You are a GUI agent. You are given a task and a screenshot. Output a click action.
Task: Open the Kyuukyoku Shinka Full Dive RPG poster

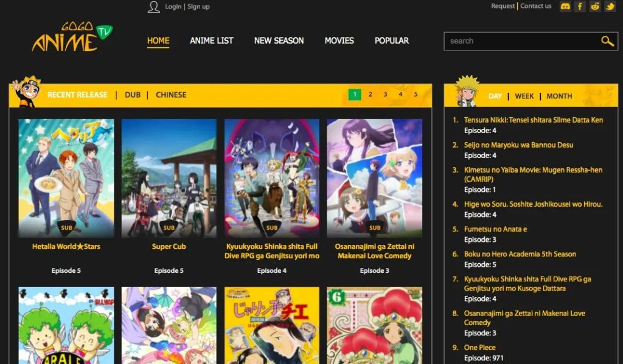(272, 178)
